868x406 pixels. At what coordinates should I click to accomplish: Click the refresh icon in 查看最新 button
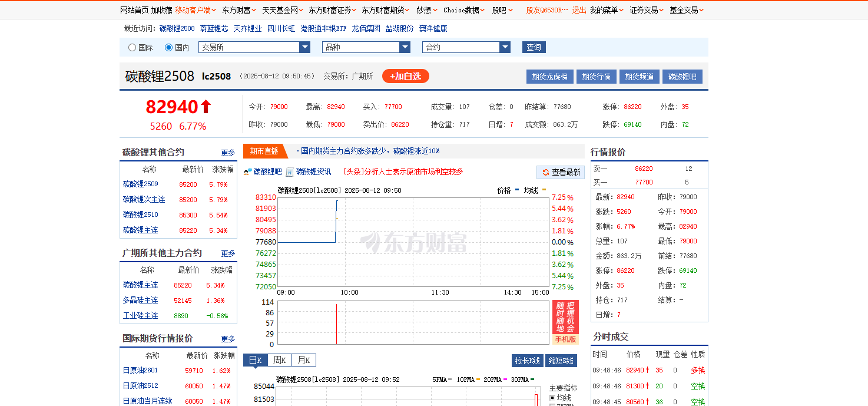[546, 172]
